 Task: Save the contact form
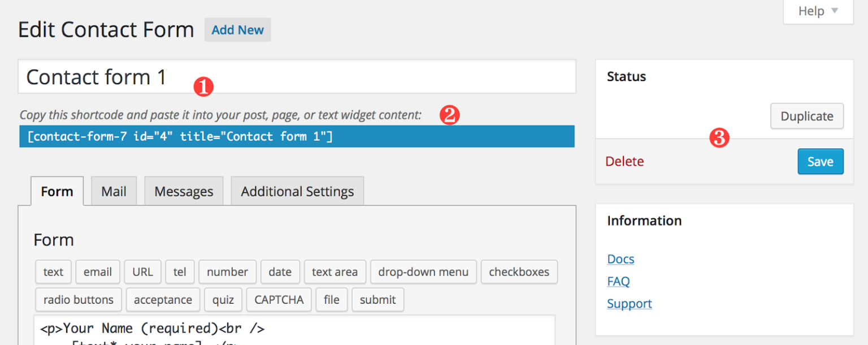click(x=821, y=161)
